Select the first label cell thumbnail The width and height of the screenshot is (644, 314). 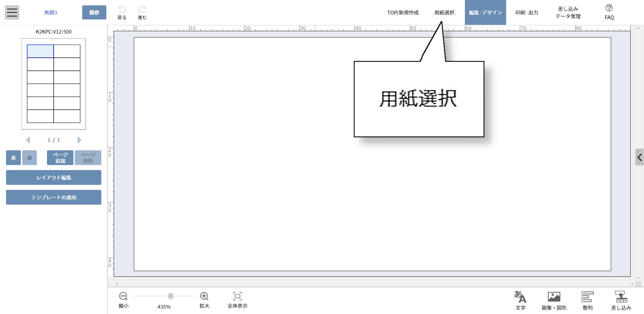click(40, 51)
